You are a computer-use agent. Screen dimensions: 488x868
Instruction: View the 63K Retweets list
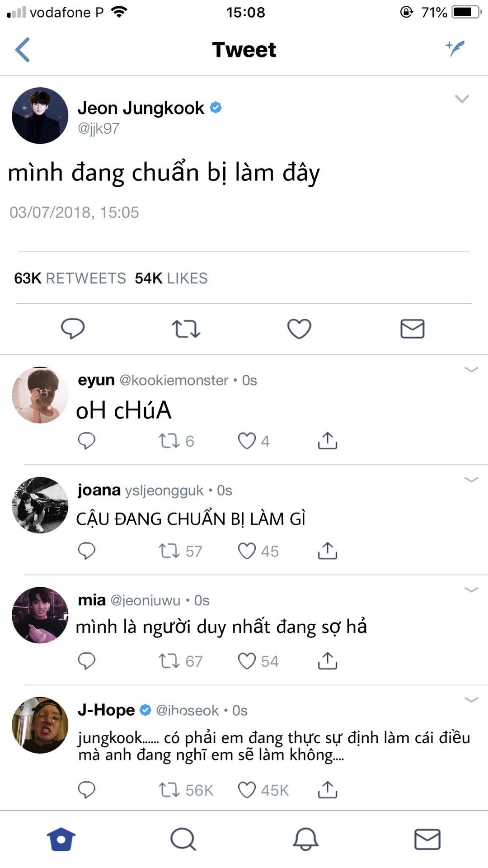tap(70, 278)
